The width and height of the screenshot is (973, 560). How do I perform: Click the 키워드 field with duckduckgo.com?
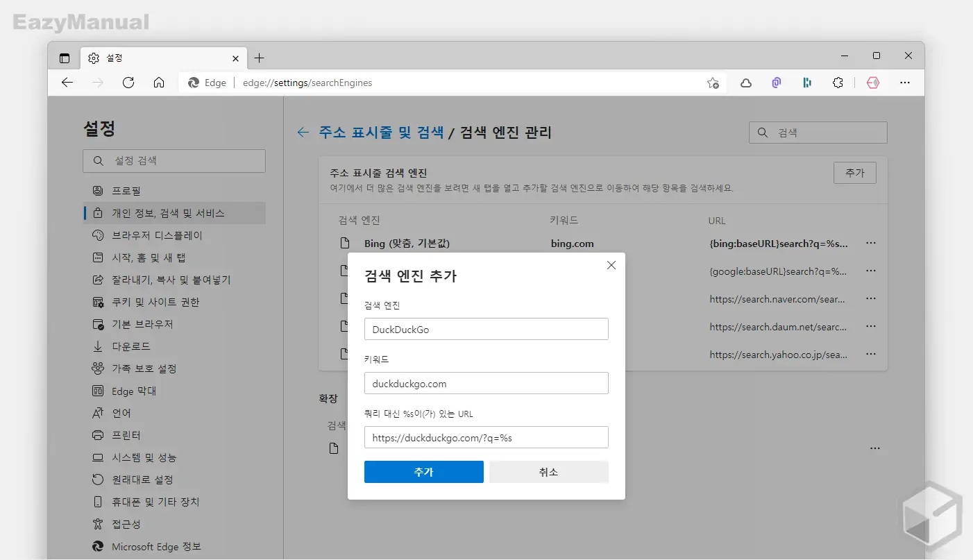click(486, 383)
